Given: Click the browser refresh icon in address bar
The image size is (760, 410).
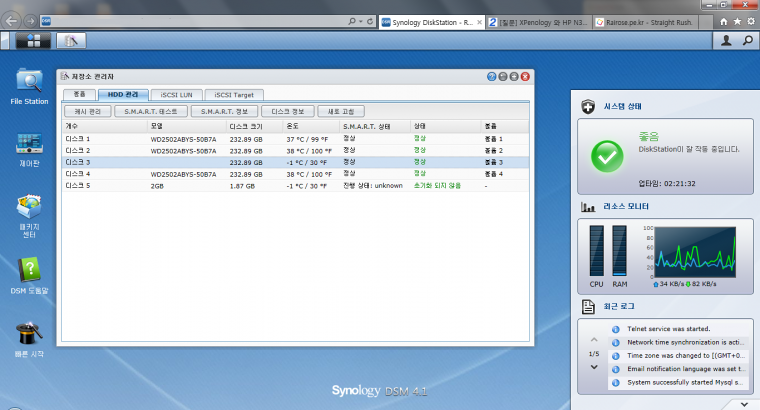Looking at the screenshot, I should point(370,21).
